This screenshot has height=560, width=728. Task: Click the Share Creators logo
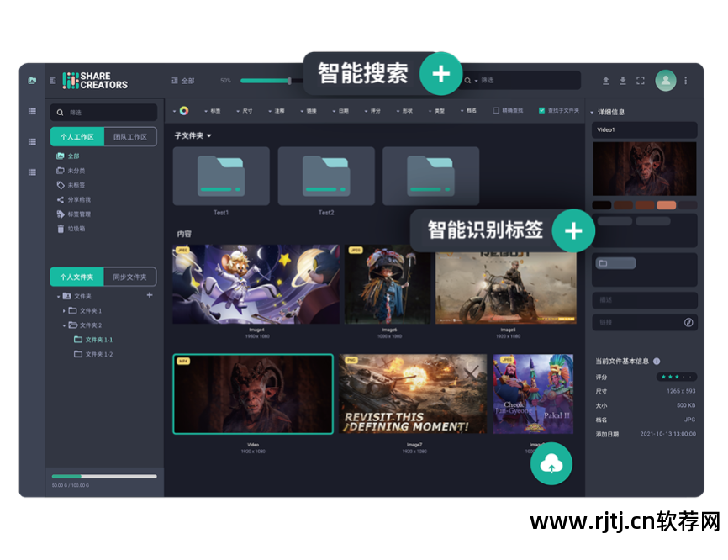click(95, 81)
